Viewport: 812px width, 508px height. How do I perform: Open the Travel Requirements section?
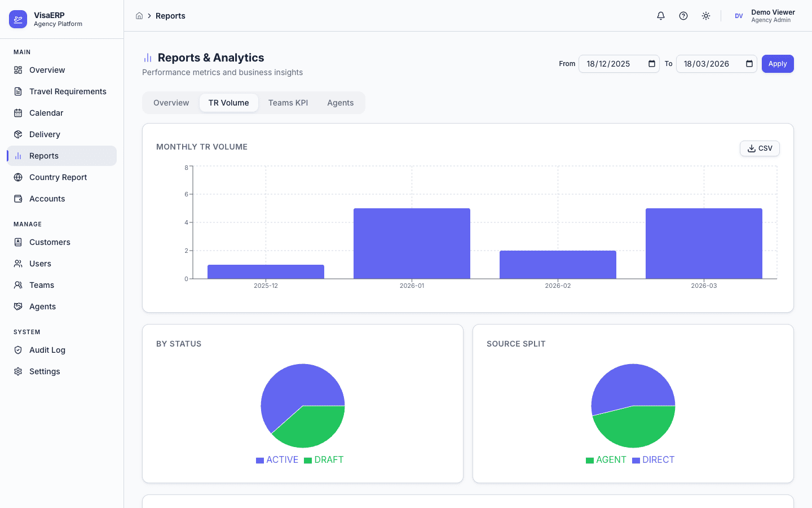(x=67, y=91)
